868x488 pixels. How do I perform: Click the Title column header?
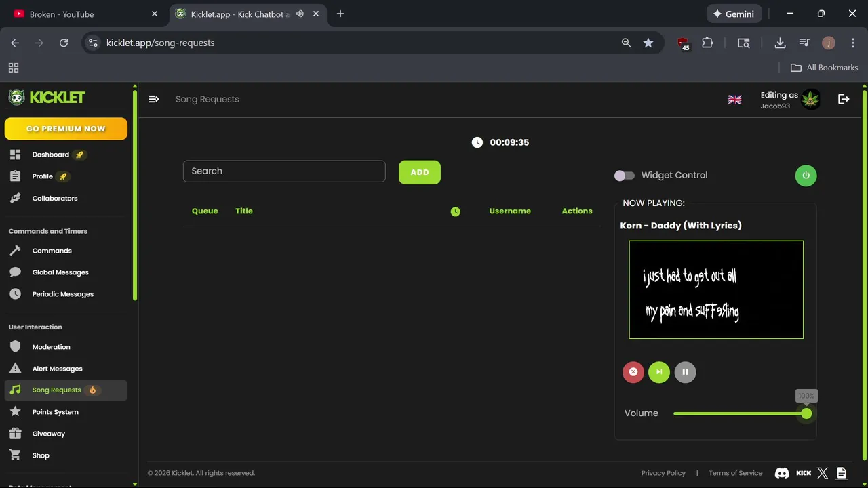click(x=244, y=211)
